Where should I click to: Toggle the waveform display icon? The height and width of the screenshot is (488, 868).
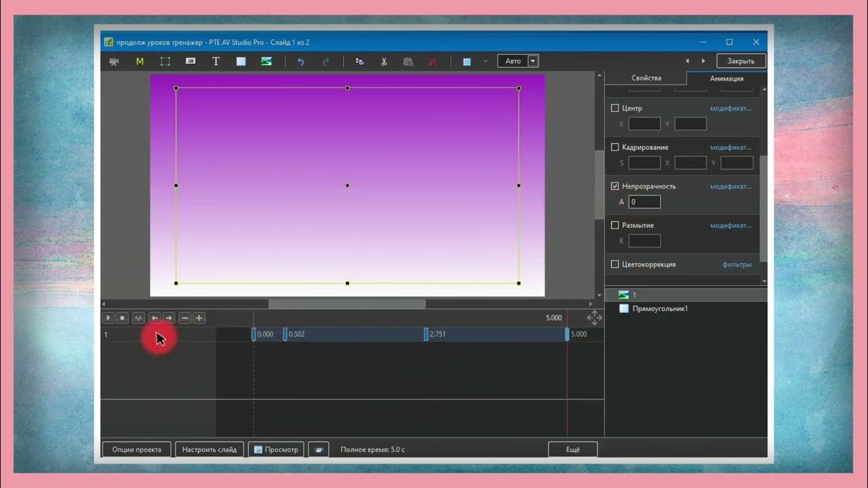coord(138,318)
